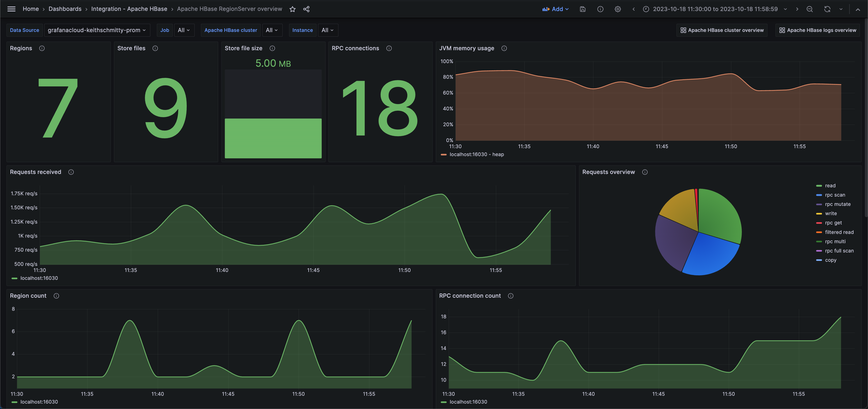Open the Apache HBase cluster overview dashboard
The image size is (868, 409).
click(x=722, y=30)
